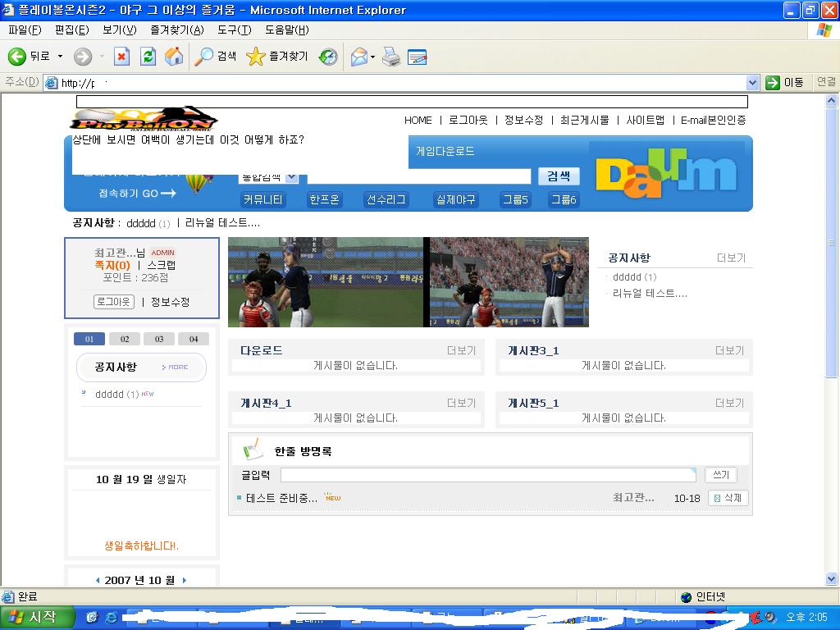840x630 pixels.
Task: Open the Favorites star button
Action: click(x=276, y=57)
